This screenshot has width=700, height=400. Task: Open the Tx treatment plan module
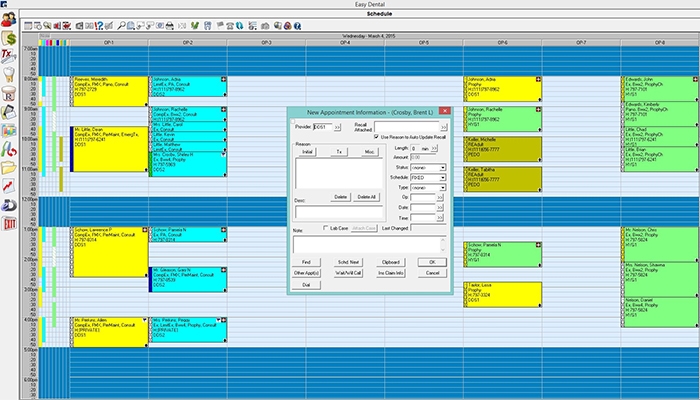click(8, 57)
